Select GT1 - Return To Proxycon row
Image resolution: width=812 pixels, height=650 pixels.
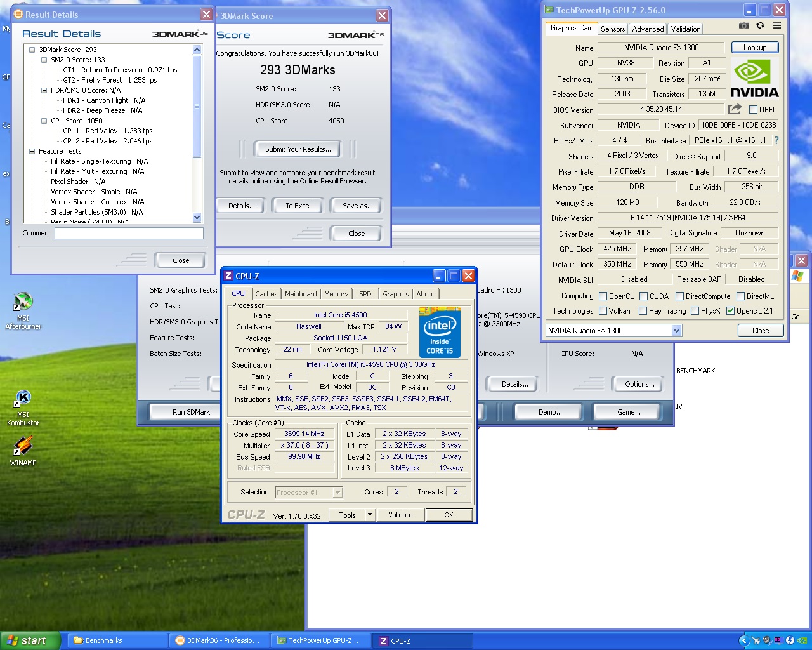(120, 70)
